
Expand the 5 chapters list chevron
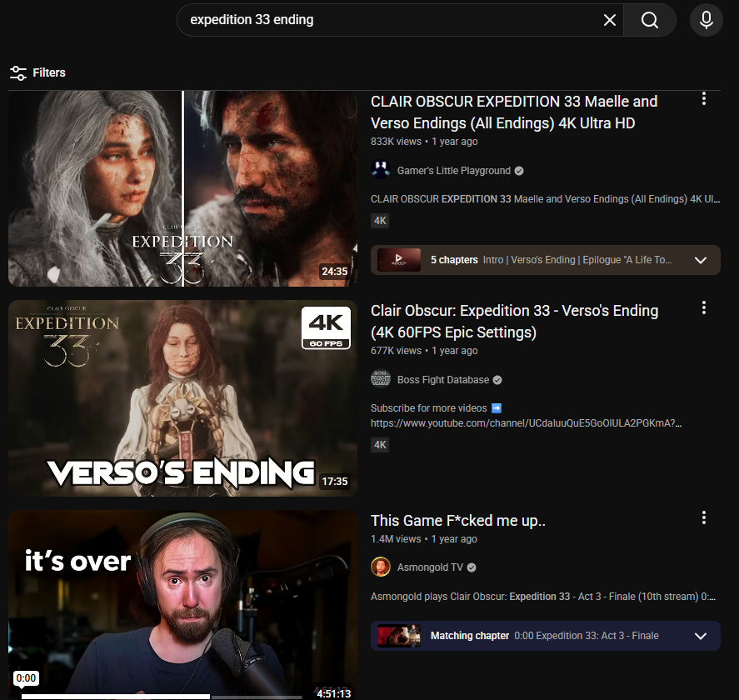click(x=701, y=260)
